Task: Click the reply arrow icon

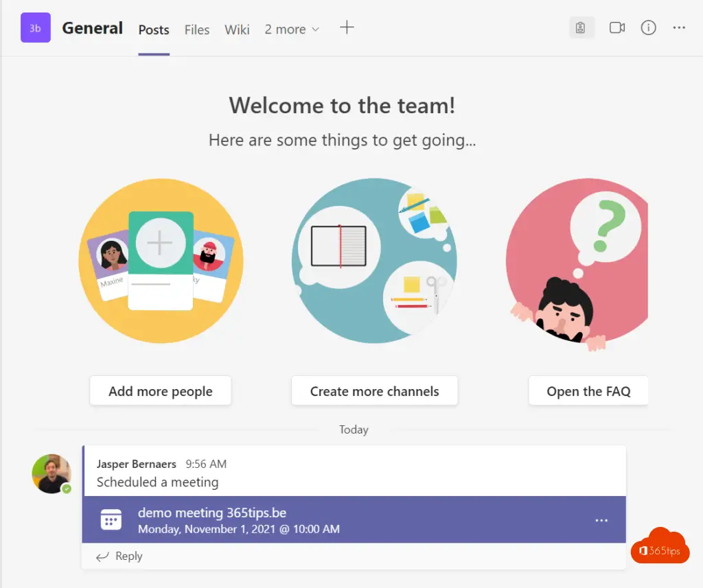Action: [102, 556]
